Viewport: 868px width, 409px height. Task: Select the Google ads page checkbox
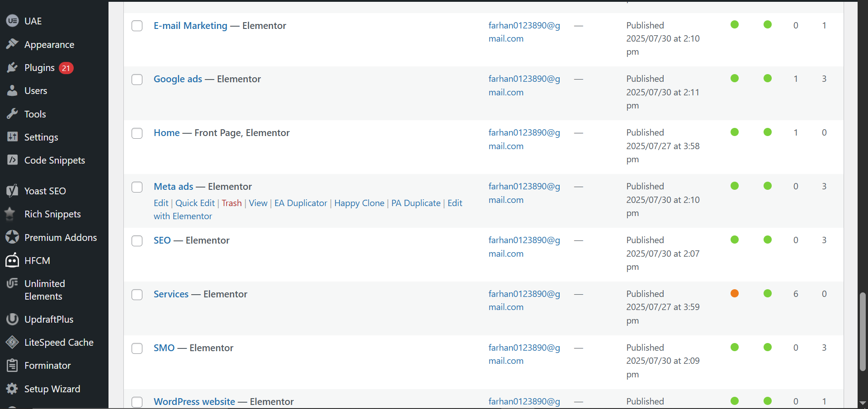pos(137,80)
